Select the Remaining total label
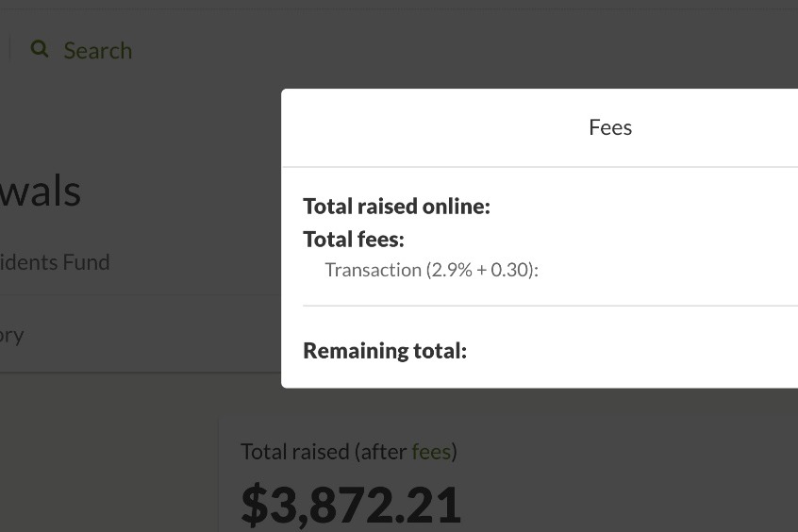 [385, 351]
